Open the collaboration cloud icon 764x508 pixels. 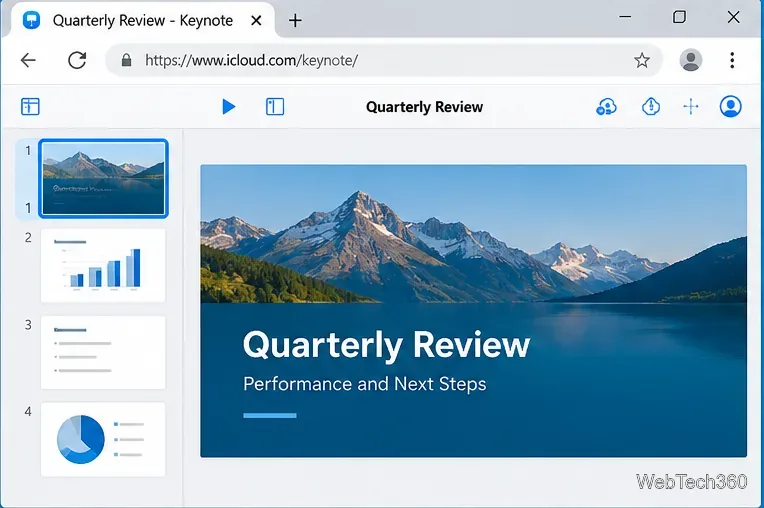click(x=606, y=107)
